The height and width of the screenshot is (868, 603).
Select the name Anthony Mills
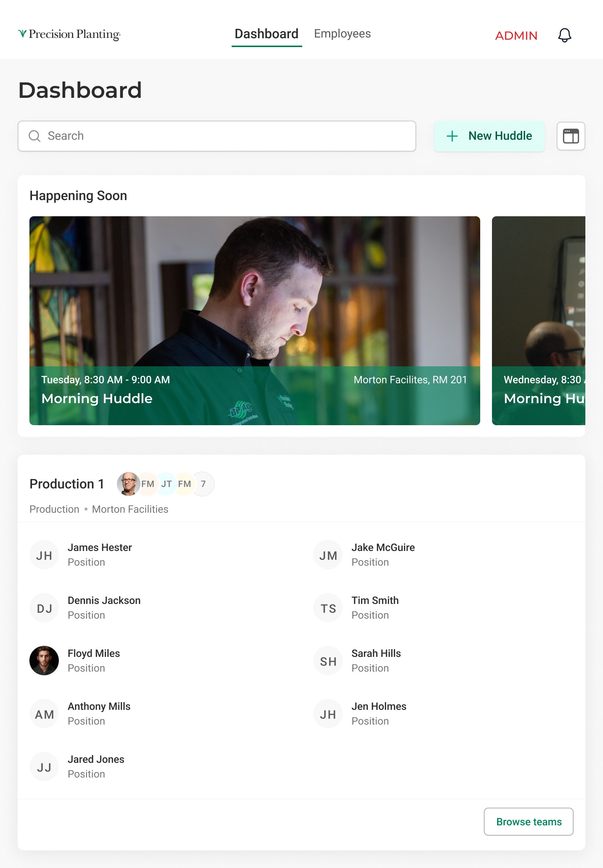99,706
